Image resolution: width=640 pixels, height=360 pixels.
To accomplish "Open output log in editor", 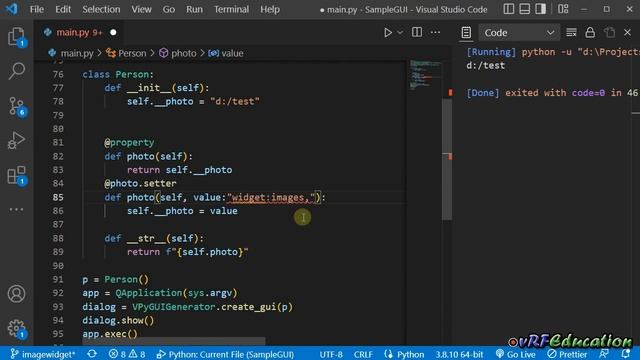I will coord(609,33).
